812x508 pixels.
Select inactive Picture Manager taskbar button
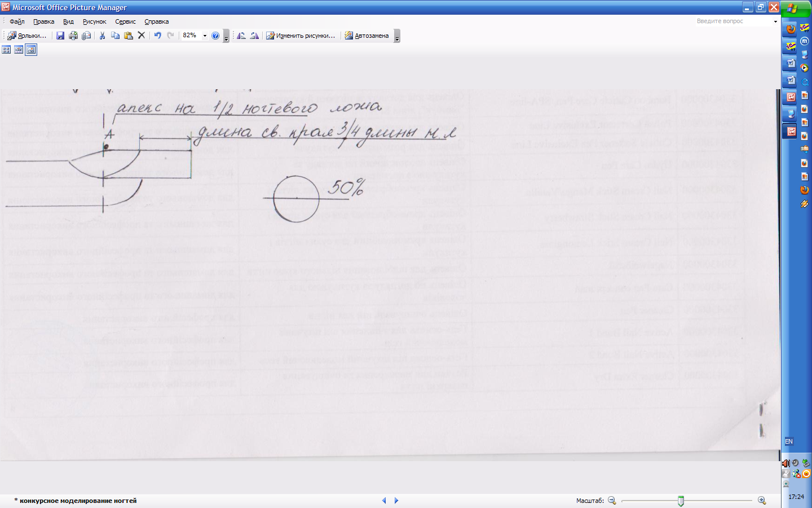click(791, 97)
